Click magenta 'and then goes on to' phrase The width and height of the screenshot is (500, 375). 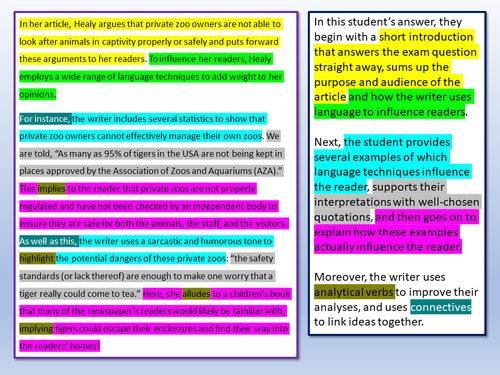click(x=426, y=217)
